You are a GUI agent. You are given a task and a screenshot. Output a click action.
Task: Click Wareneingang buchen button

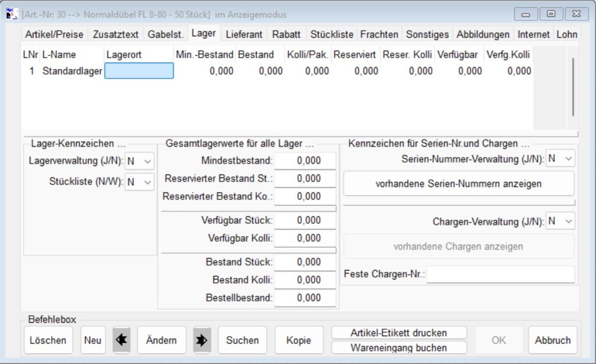click(x=399, y=348)
